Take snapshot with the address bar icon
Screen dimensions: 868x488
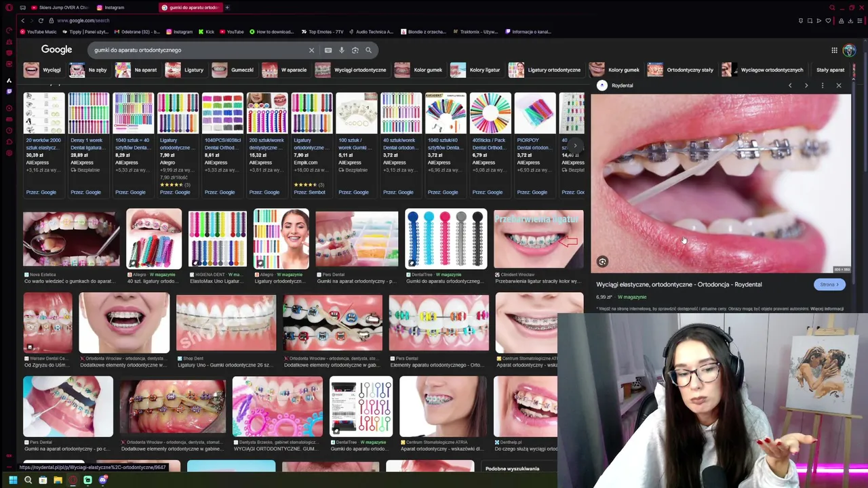click(x=810, y=20)
